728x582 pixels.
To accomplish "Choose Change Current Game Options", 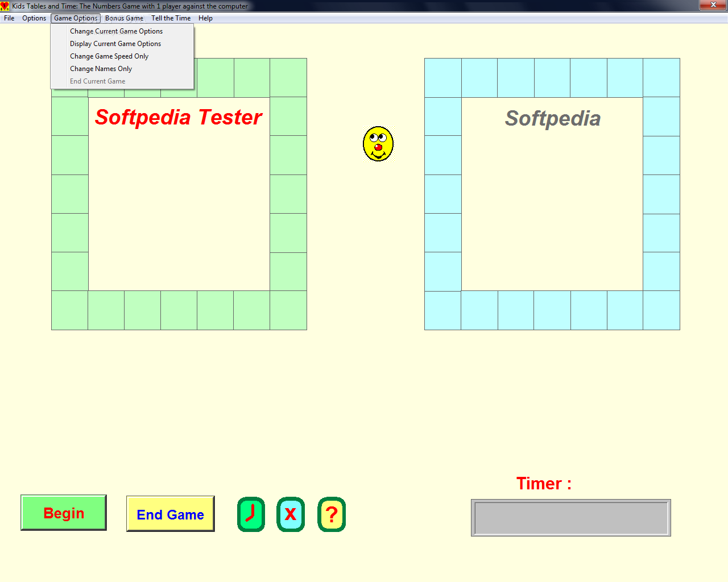I will click(x=122, y=31).
